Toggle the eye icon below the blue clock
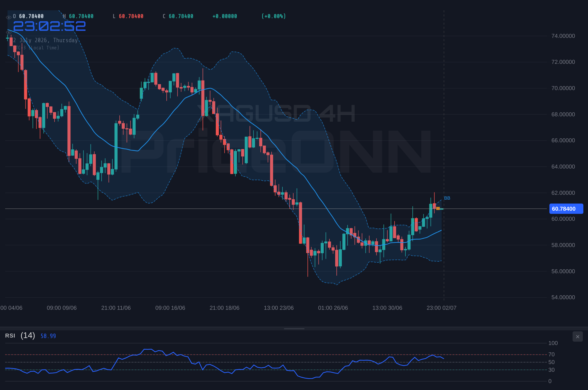 pos(8,32)
